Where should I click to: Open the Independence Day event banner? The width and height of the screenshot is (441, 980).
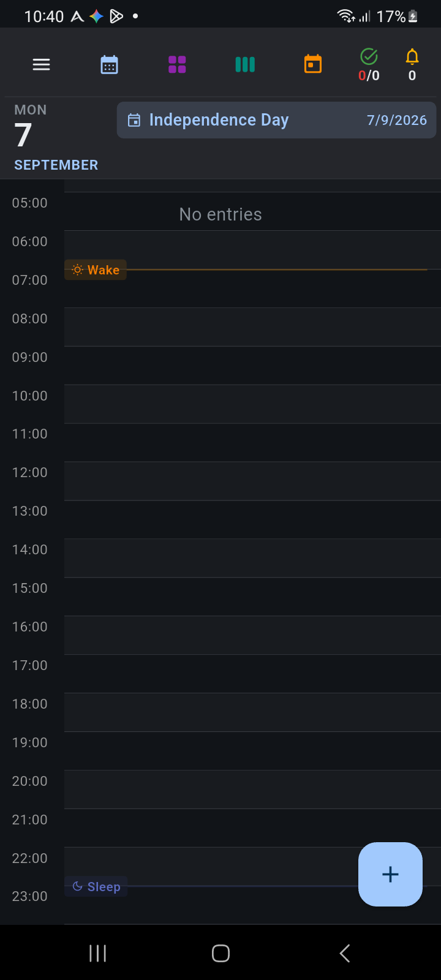coord(276,120)
